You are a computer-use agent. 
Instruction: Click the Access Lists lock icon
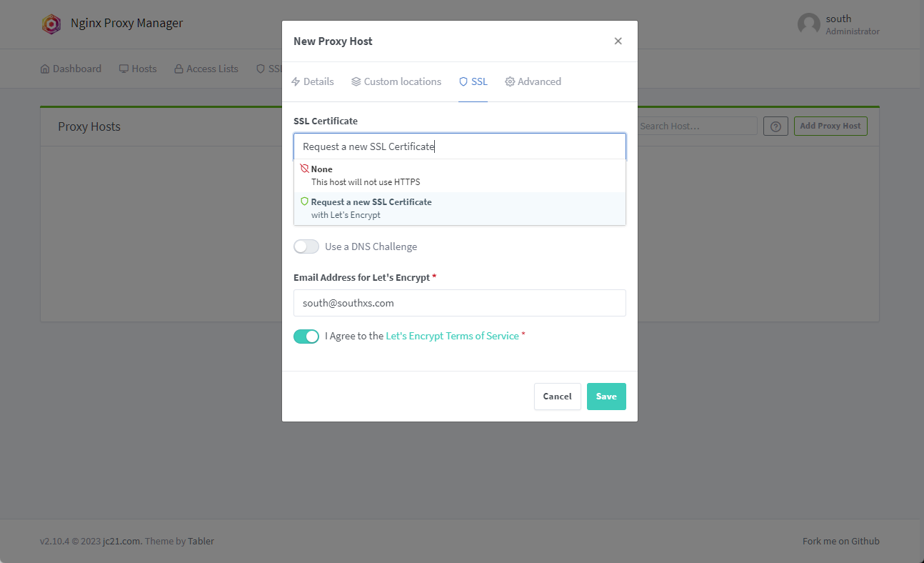tap(179, 69)
